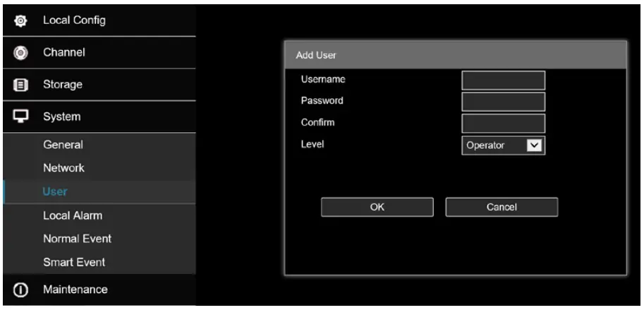Click the Username label
Viewport: 644px width, 310px height.
point(323,79)
